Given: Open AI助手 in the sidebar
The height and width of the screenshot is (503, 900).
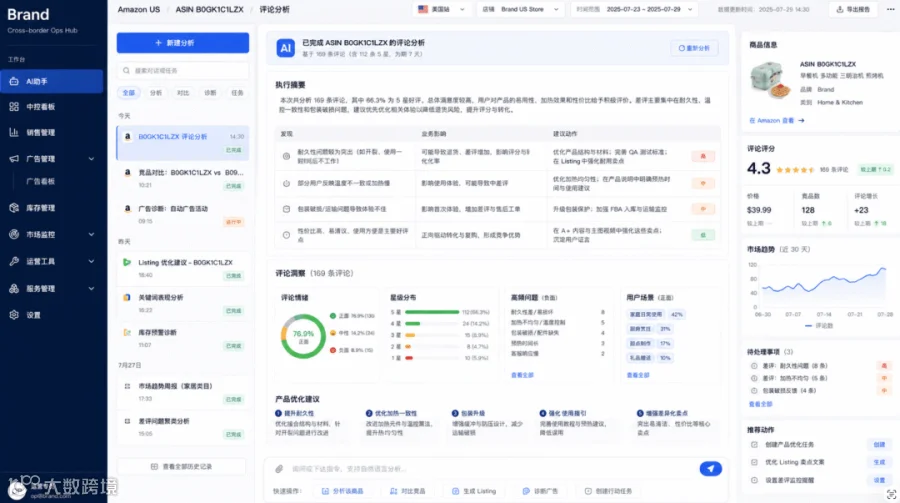Looking at the screenshot, I should [x=52, y=82].
